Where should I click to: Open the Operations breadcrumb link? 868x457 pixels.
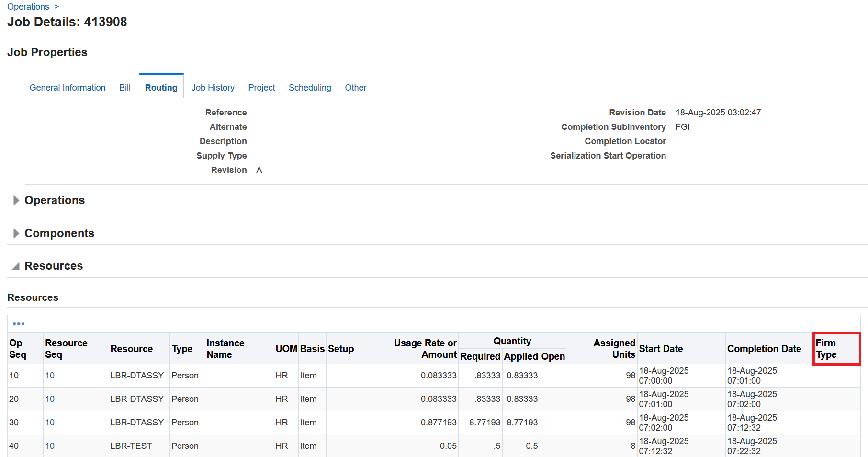(28, 6)
